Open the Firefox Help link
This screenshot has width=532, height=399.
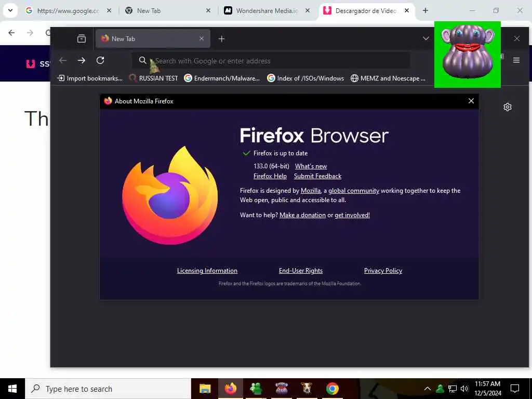pyautogui.click(x=270, y=176)
